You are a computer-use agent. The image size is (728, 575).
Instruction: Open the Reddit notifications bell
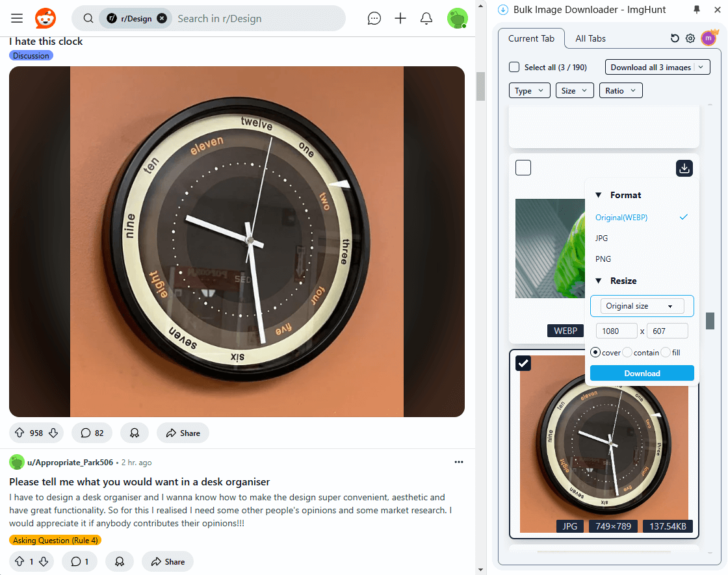pyautogui.click(x=426, y=18)
